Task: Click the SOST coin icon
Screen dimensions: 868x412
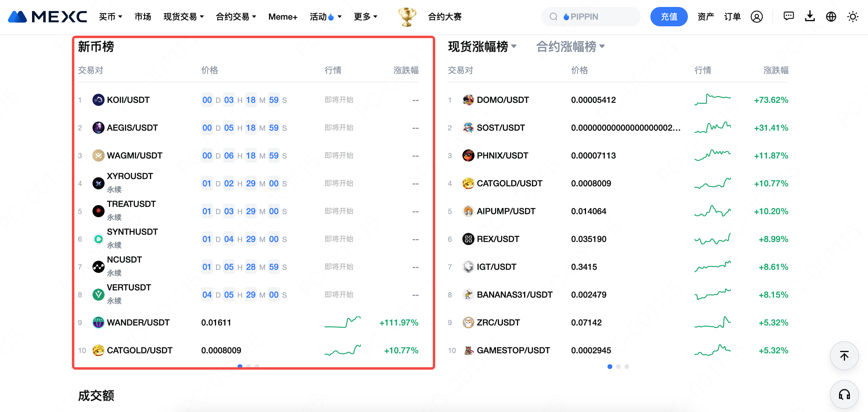Action: click(468, 128)
